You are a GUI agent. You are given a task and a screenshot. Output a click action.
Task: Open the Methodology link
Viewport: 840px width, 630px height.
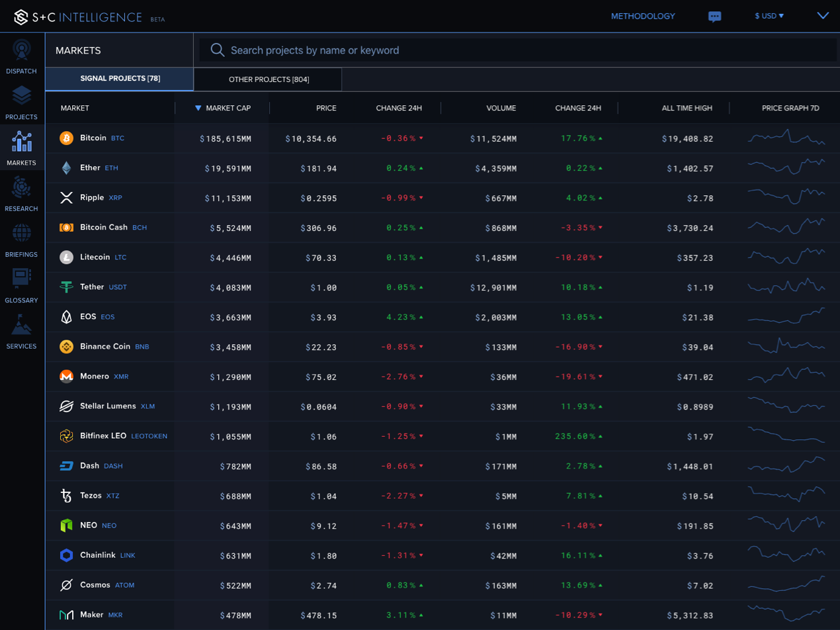(x=643, y=16)
